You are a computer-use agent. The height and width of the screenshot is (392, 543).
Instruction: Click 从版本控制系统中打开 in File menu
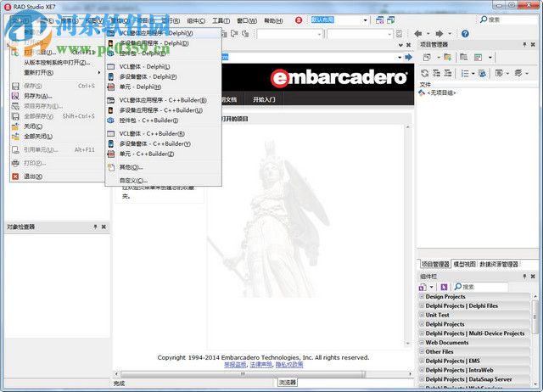(57, 63)
